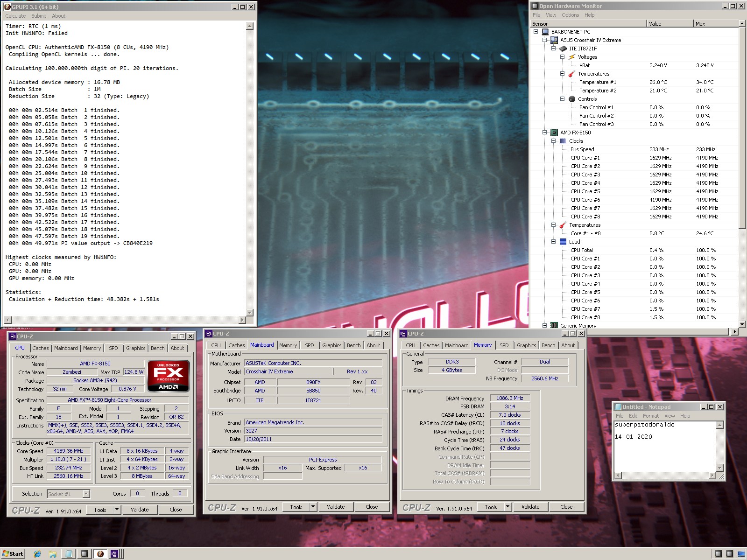747x560 pixels.
Task: Click the BARBONENET-PC computer icon in the tree
Action: click(545, 32)
